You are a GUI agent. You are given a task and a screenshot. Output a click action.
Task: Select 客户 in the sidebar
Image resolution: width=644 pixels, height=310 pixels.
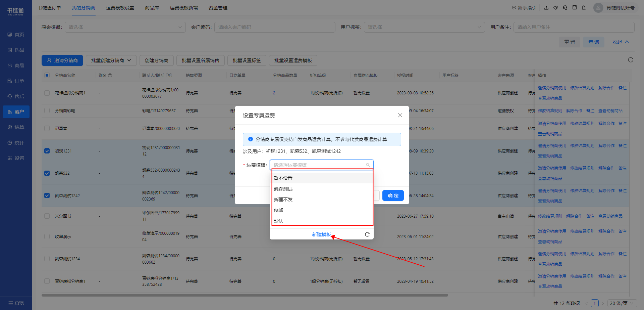[x=16, y=112]
